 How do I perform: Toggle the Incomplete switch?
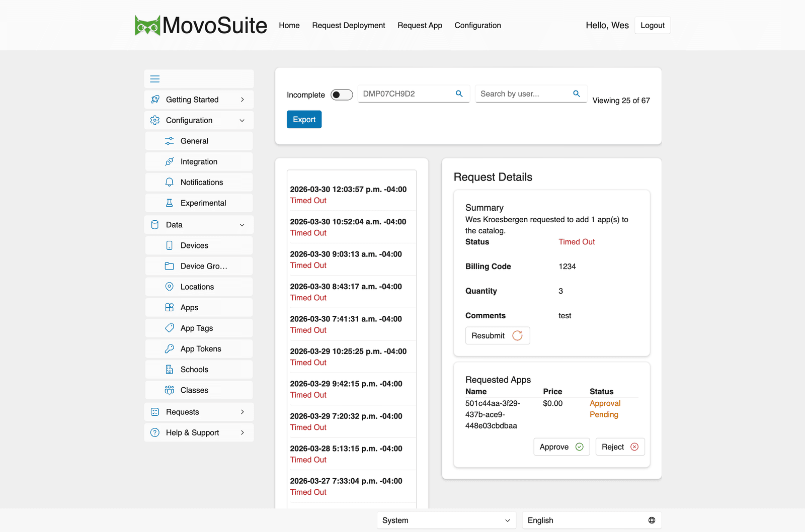coord(342,95)
